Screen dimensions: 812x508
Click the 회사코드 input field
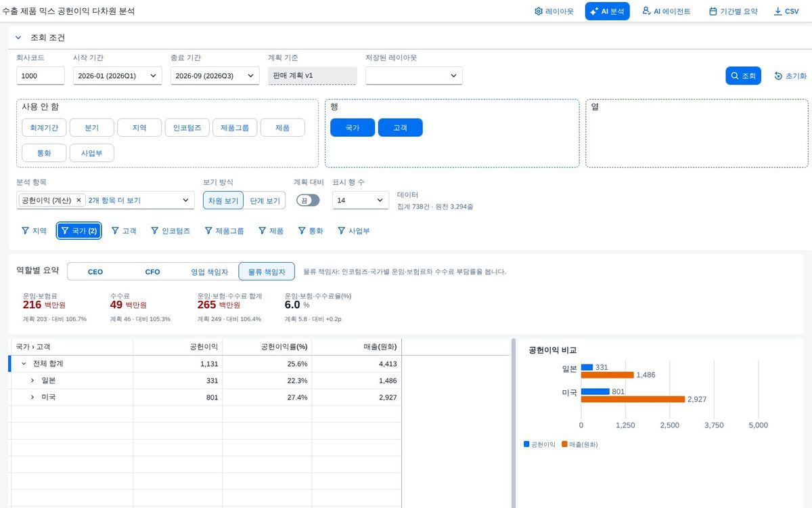(x=41, y=76)
